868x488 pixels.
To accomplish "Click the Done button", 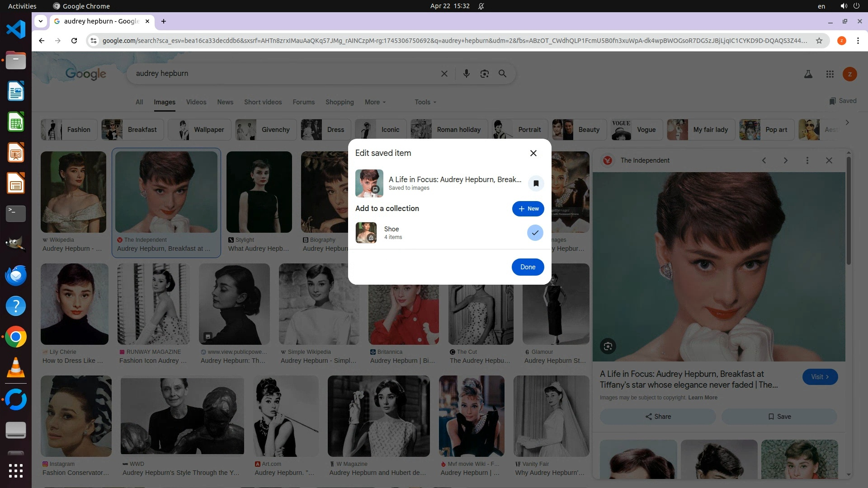I will click(x=528, y=267).
